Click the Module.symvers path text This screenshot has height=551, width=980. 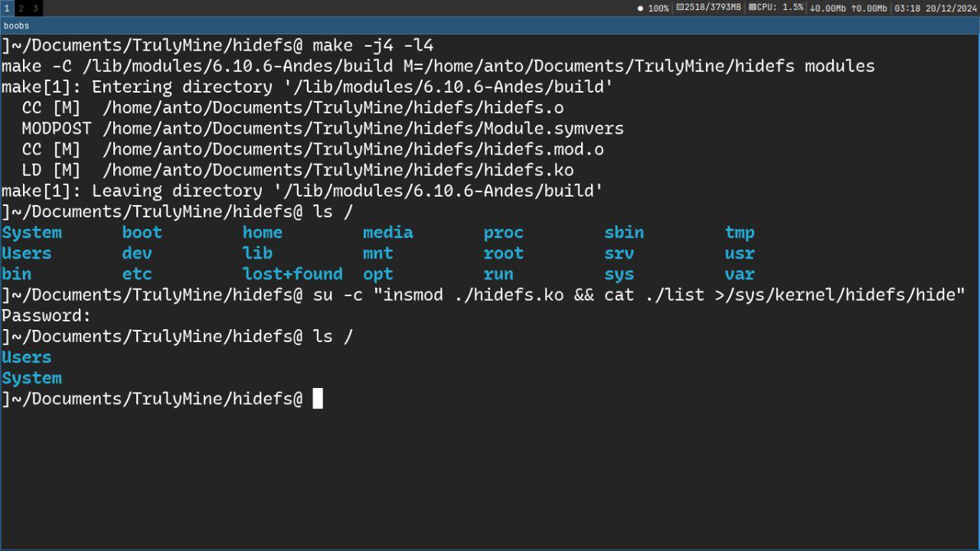363,129
